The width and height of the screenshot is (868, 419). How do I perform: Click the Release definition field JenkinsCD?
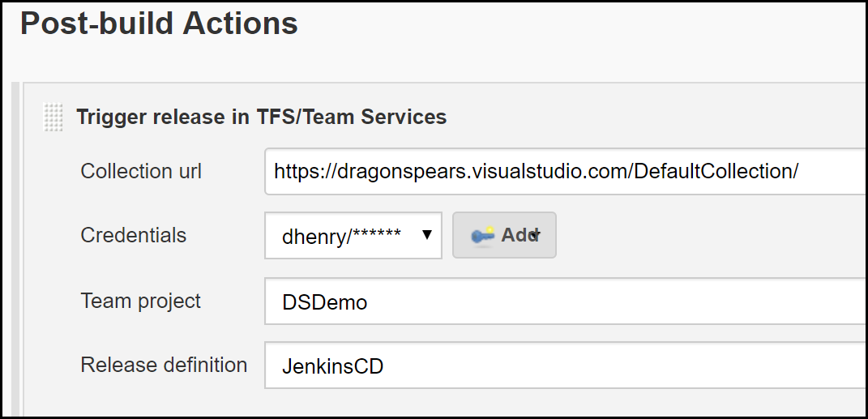click(x=565, y=366)
